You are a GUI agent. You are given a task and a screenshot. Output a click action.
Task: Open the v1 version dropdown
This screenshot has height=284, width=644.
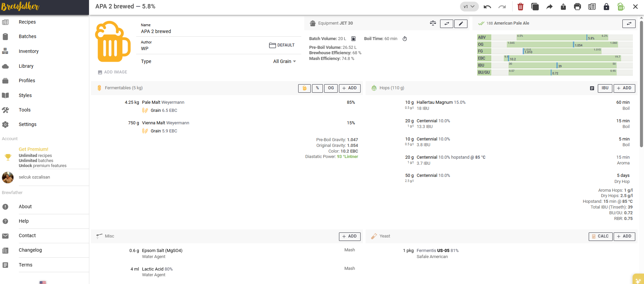click(x=469, y=7)
